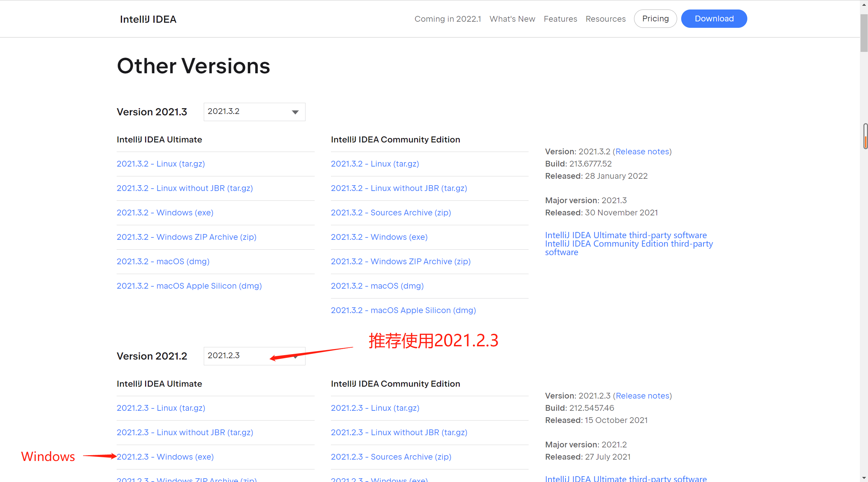
Task: Open the Version 2021.3 dropdown
Action: pyautogui.click(x=254, y=112)
